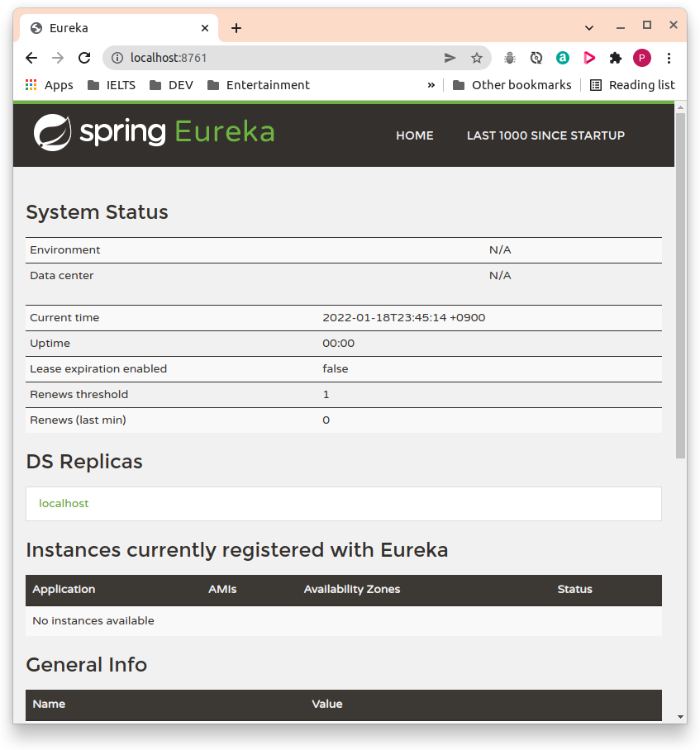Bookmark this page with the star
The width and height of the screenshot is (700, 750).
click(x=477, y=58)
